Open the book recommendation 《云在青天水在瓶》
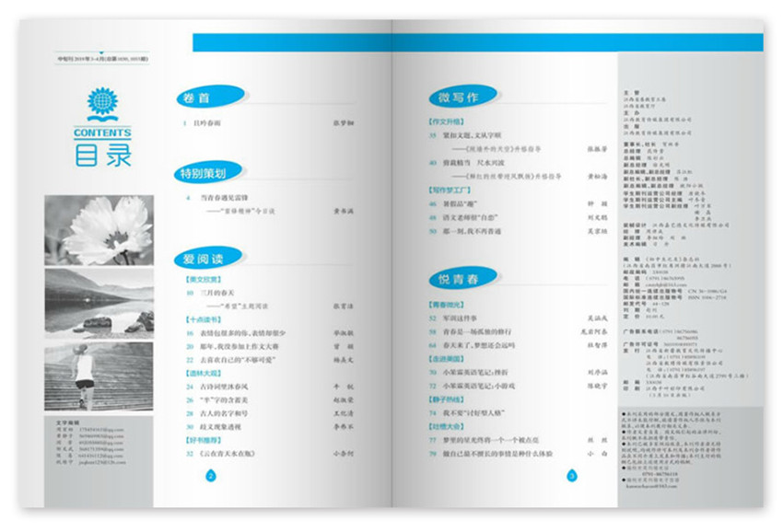783x532 pixels. [x=230, y=454]
